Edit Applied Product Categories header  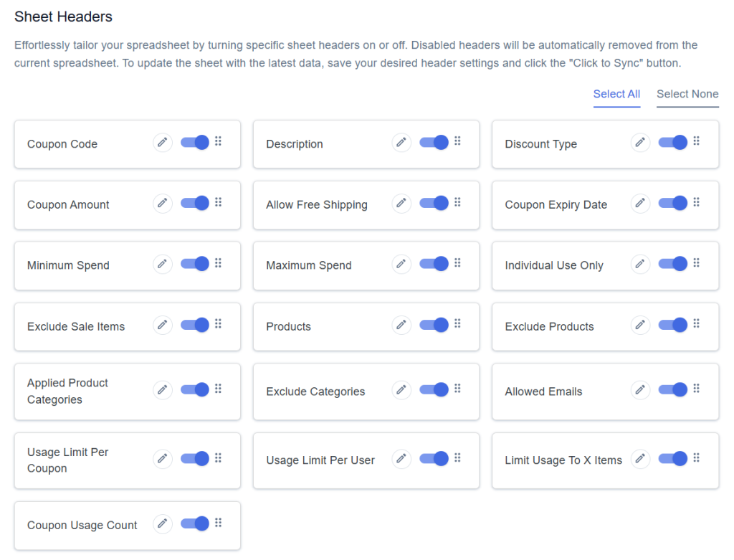163,389
